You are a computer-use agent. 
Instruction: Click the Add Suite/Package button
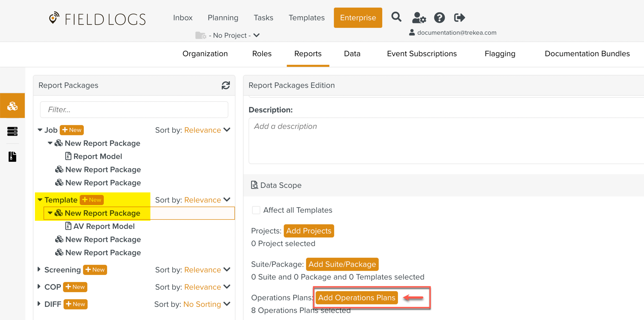click(x=342, y=264)
